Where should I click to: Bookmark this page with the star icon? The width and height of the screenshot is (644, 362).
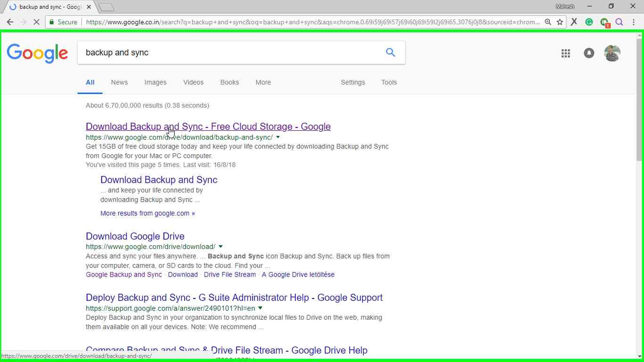tap(559, 22)
